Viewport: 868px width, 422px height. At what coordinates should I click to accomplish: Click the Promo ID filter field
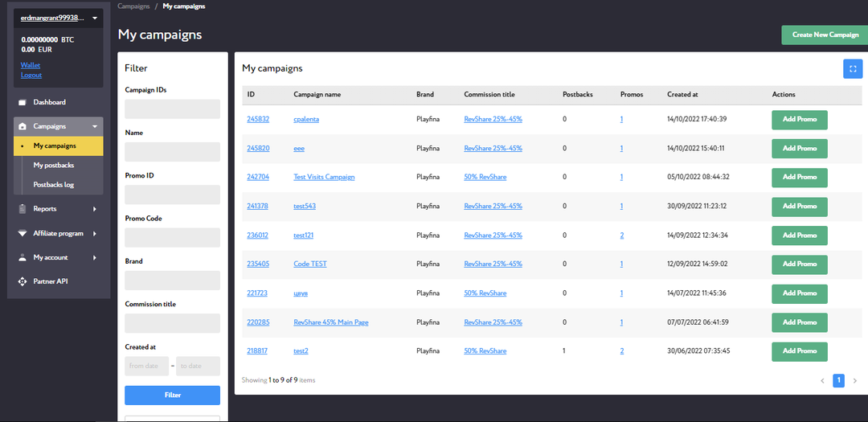(172, 195)
